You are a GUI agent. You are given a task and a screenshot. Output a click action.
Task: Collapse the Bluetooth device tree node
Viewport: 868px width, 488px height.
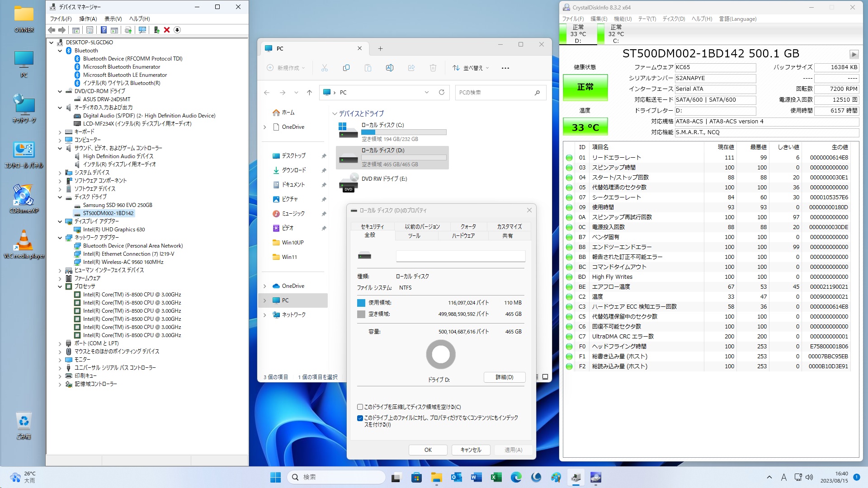point(60,51)
